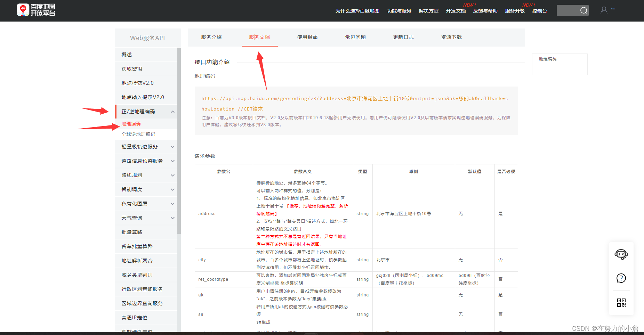Open 概述 in sidebar
Viewport: 644px width, 335px height.
pos(146,55)
